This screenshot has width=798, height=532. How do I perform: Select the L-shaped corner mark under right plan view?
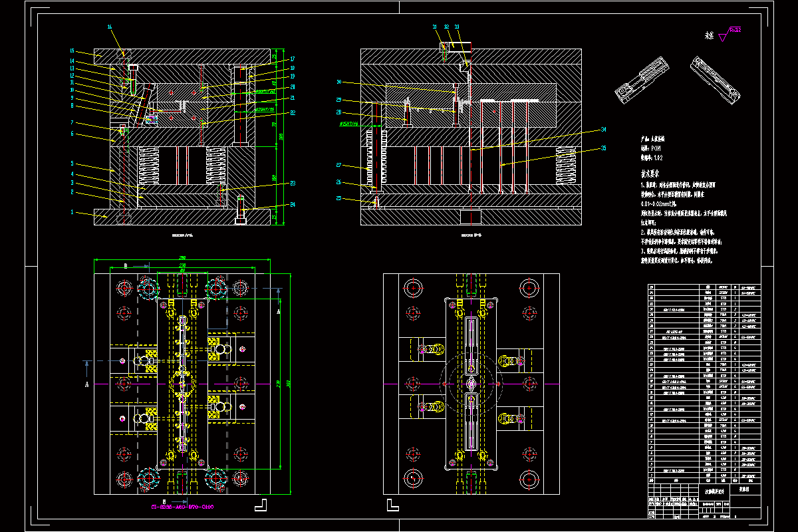(x=392, y=505)
